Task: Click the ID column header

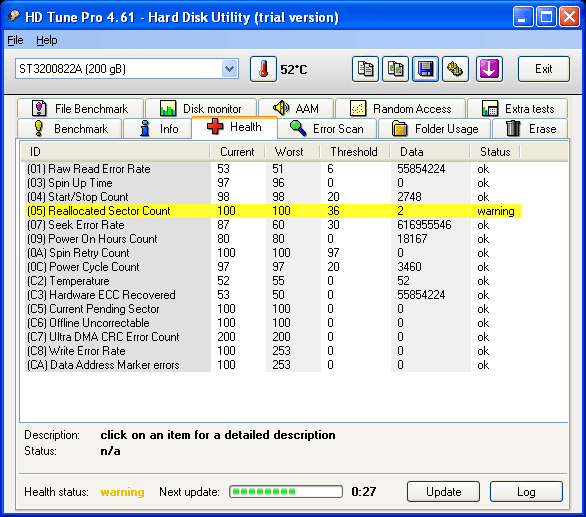Action: pyautogui.click(x=115, y=152)
